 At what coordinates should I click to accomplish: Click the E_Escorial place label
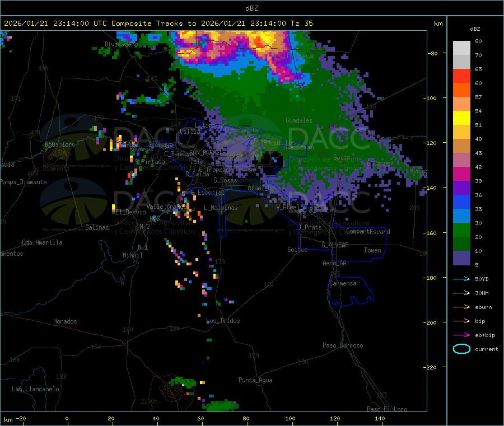pyautogui.click(x=208, y=193)
